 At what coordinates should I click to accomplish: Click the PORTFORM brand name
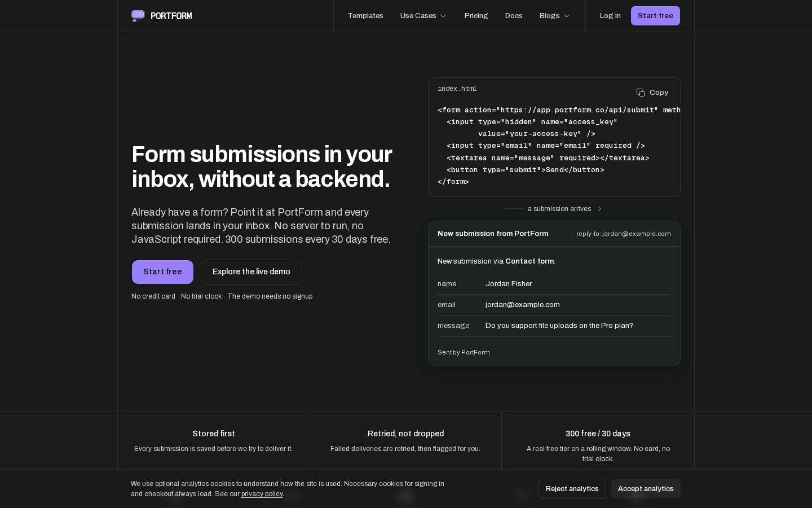171,16
